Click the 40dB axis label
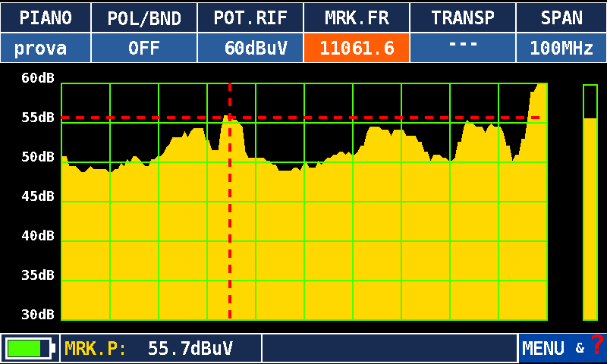The width and height of the screenshot is (607, 364). coord(38,236)
